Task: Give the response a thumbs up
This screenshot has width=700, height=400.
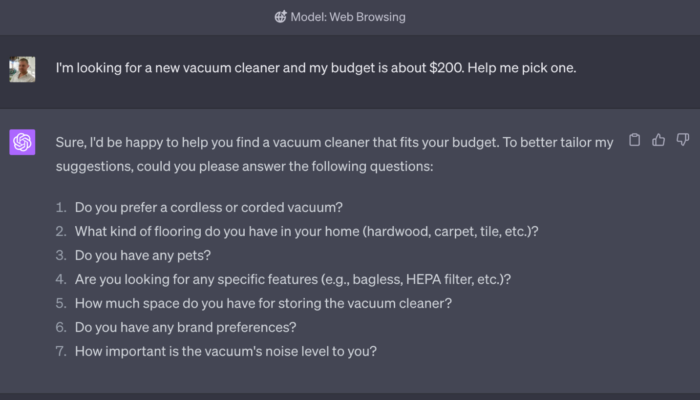Action: (x=658, y=140)
